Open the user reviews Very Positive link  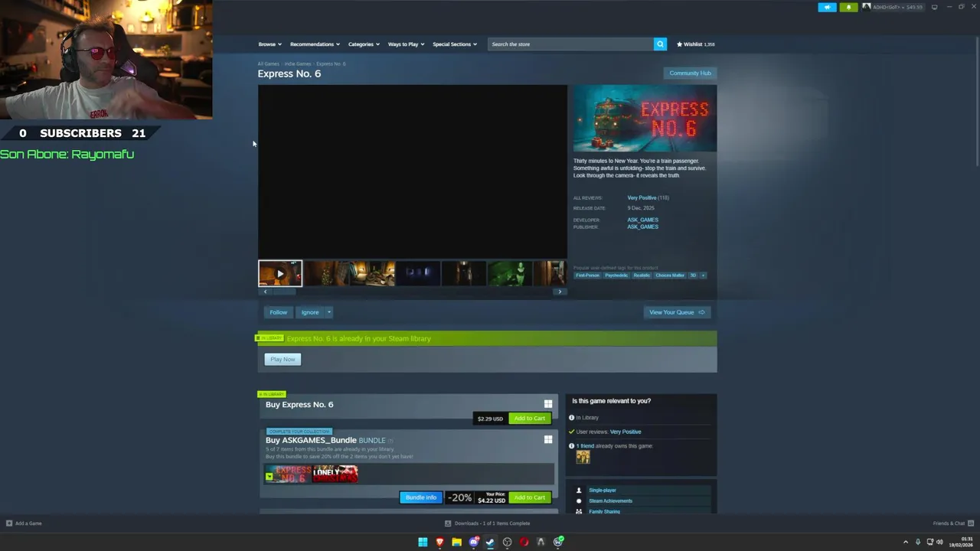click(x=626, y=432)
